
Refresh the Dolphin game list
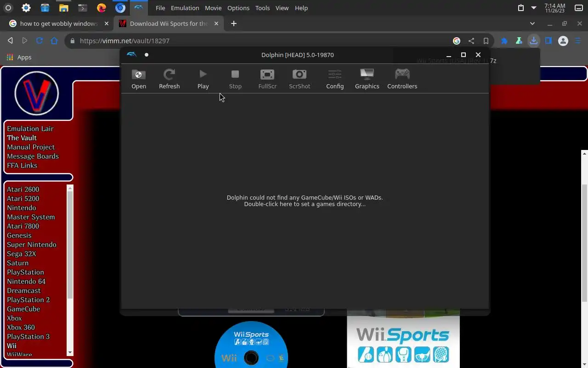[169, 79]
